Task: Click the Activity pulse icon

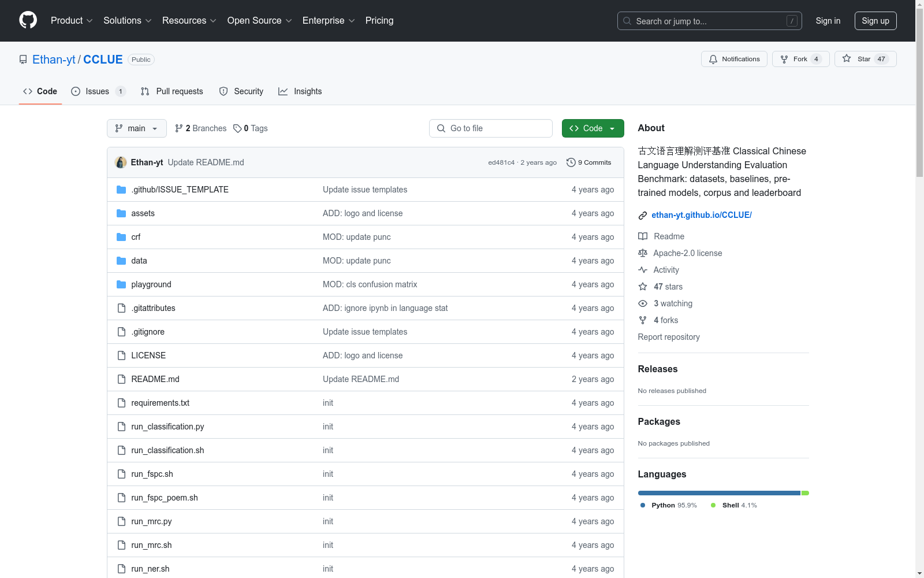Action: point(643,270)
